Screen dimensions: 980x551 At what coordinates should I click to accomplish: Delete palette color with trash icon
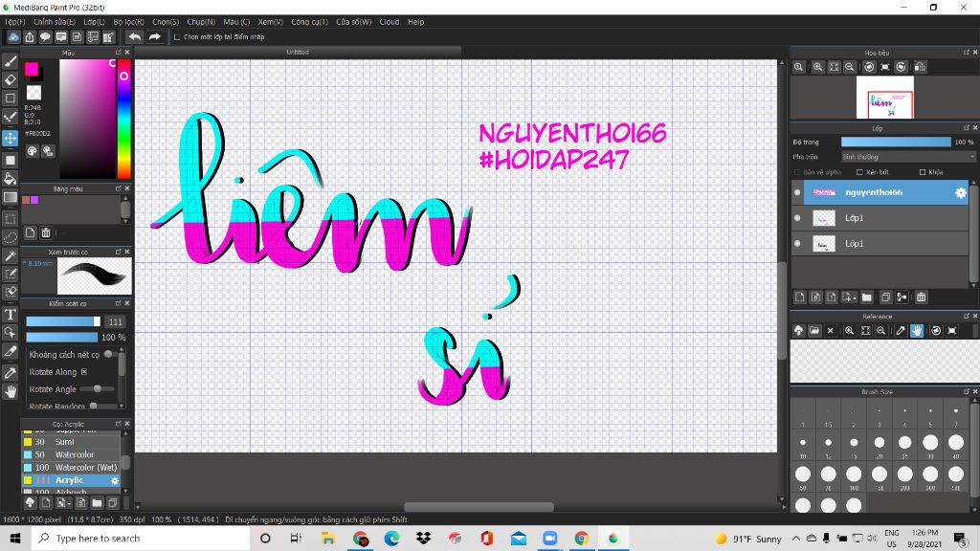(x=46, y=232)
